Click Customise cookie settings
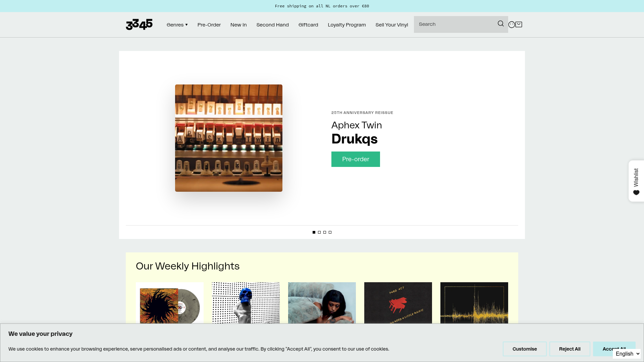This screenshot has height=362, width=644. click(525, 349)
